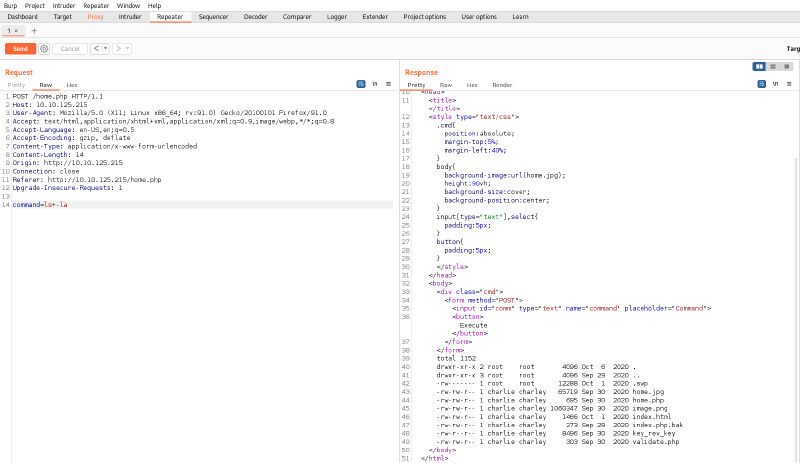
Task: Expand the forward history dropdown arrow
Action: 128,48
